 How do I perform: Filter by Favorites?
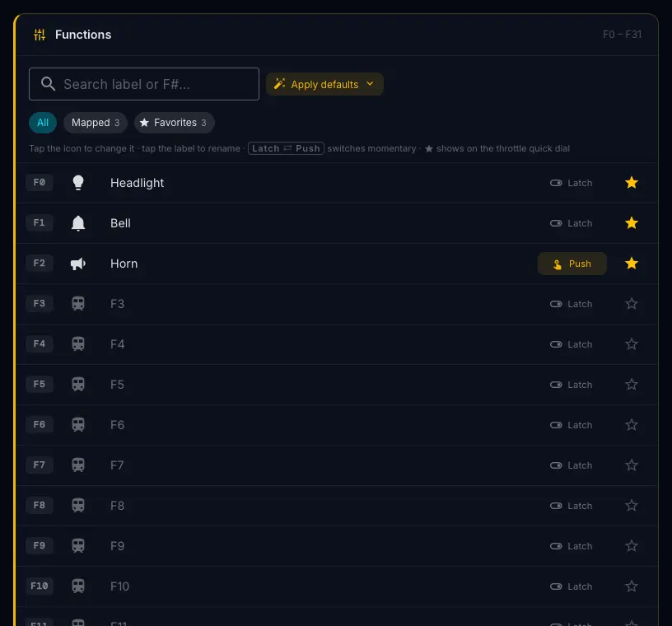pos(174,122)
